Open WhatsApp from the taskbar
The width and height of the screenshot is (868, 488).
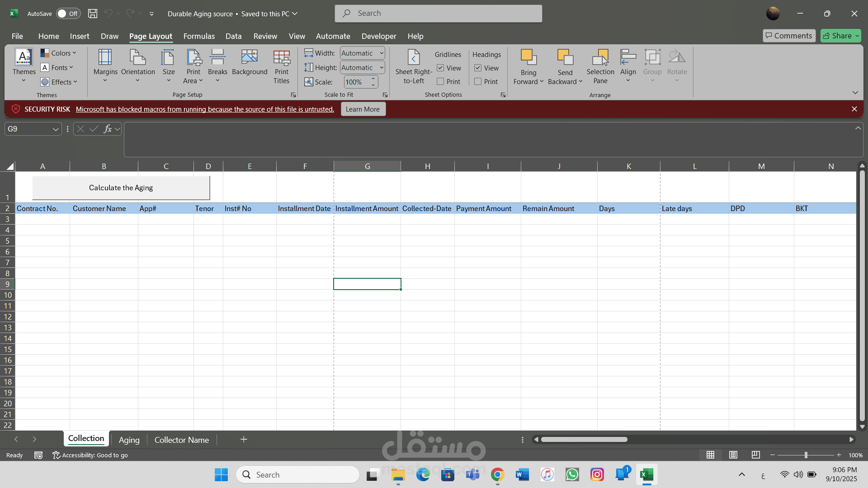click(572, 474)
